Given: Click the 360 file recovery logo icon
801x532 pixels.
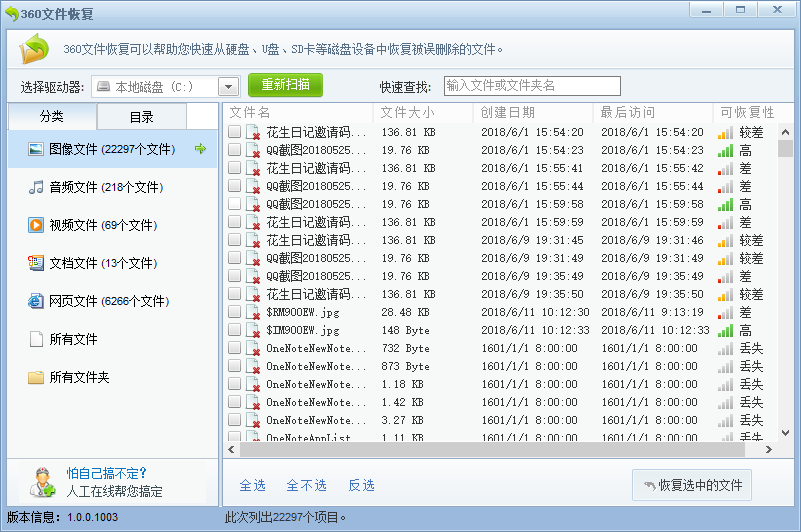Looking at the screenshot, I should point(34,49).
